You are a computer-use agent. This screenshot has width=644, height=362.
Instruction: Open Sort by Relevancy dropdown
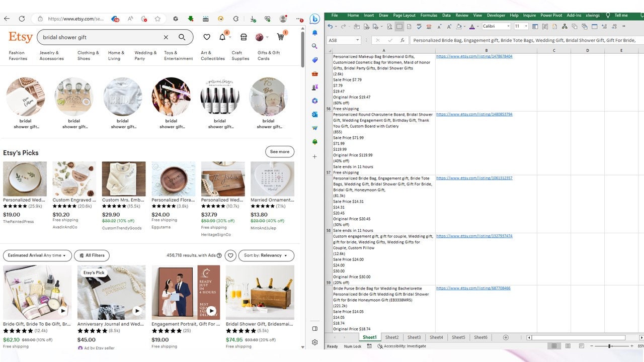[266, 255]
